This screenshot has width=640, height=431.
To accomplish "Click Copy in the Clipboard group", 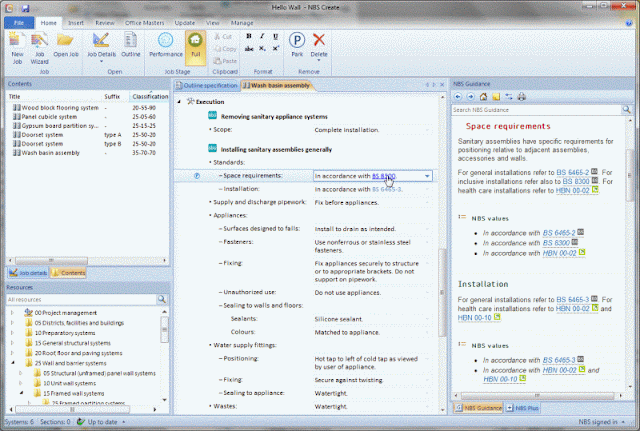I will coord(225,49).
